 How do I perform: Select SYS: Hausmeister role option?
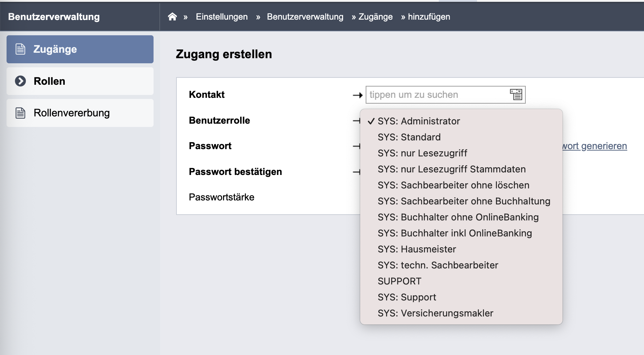pos(461,249)
